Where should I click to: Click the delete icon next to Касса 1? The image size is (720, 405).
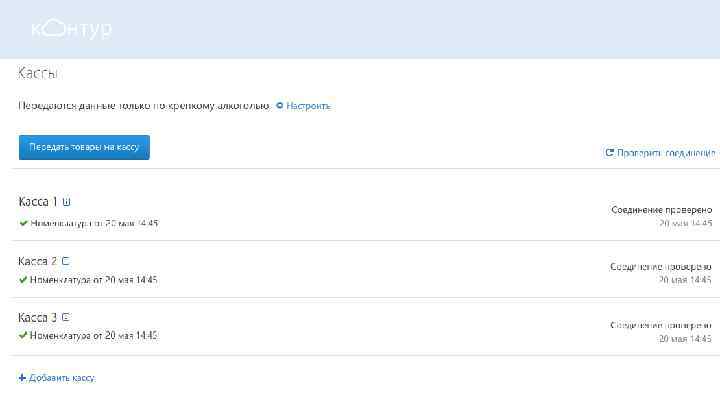pyautogui.click(x=66, y=202)
